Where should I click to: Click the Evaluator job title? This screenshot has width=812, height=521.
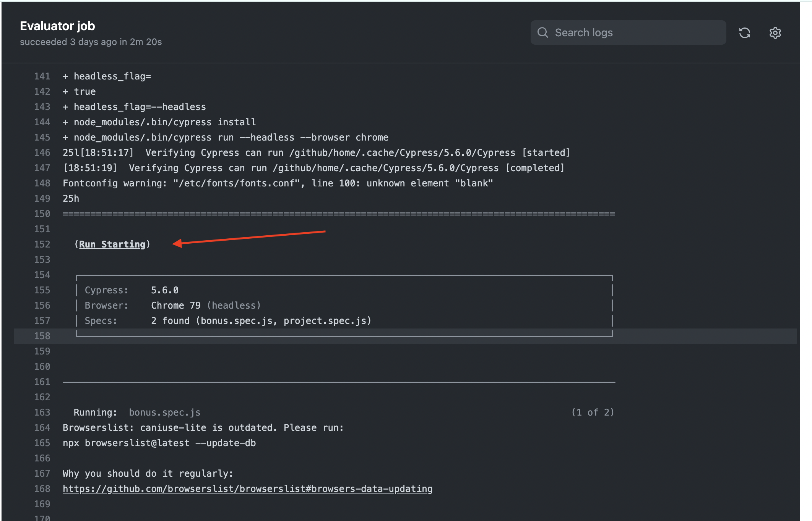point(57,26)
